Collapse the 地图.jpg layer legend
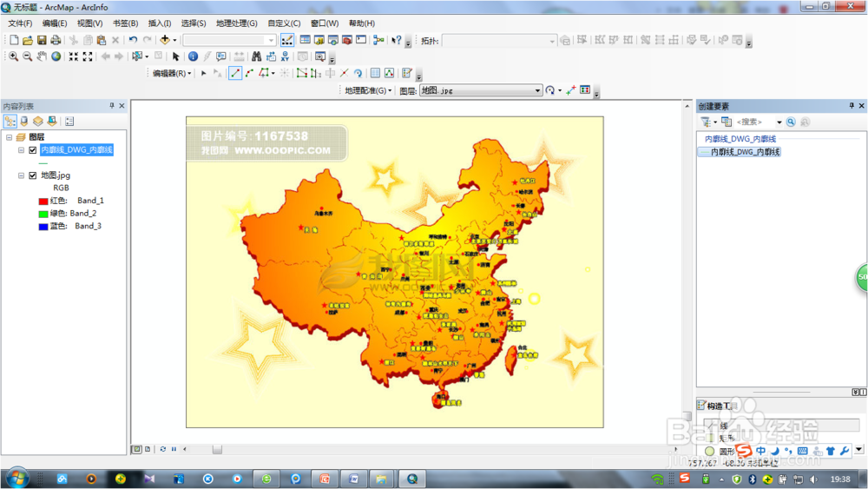Screen dimensions: 868x489 click(x=21, y=175)
